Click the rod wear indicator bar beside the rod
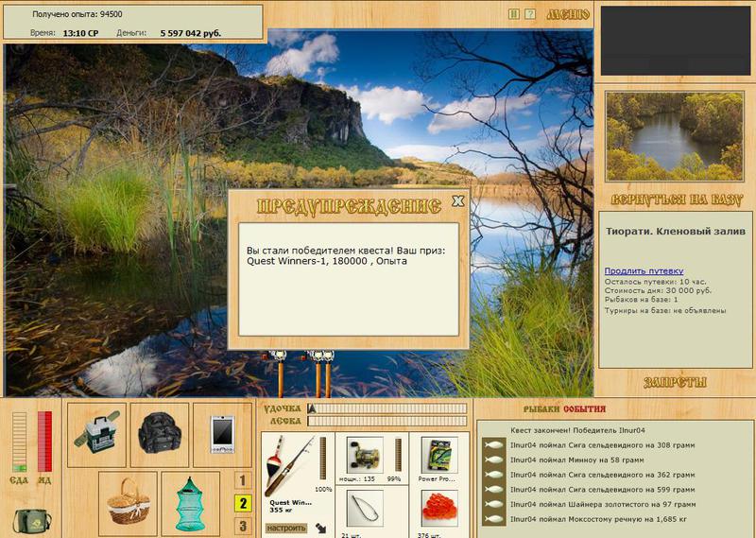Image resolution: width=756 pixels, height=538 pixels. pos(322,458)
